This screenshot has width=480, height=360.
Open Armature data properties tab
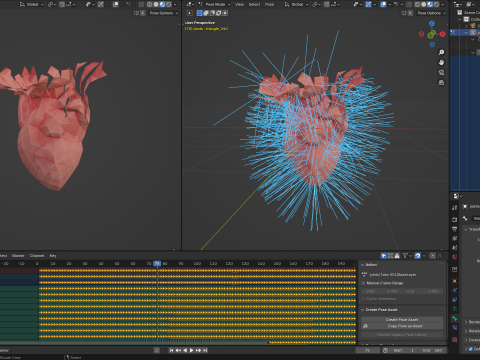[x=455, y=309]
